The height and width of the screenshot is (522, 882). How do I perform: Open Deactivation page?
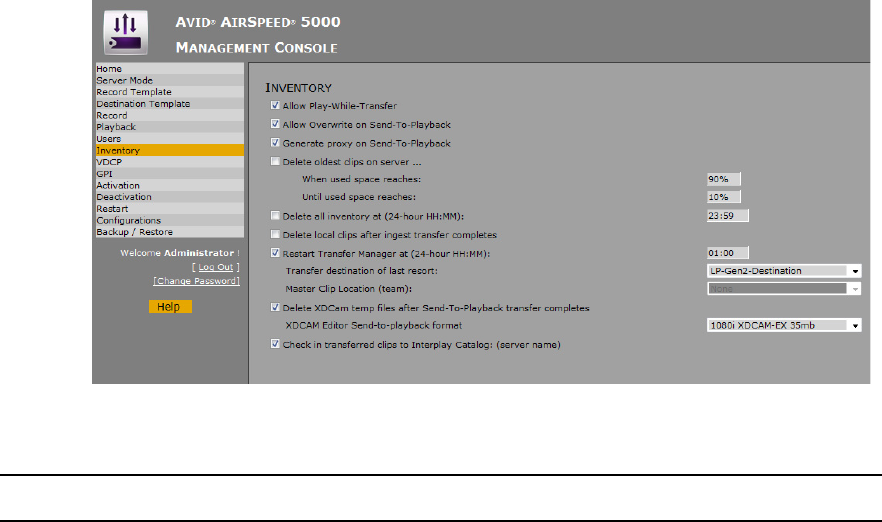coord(170,197)
